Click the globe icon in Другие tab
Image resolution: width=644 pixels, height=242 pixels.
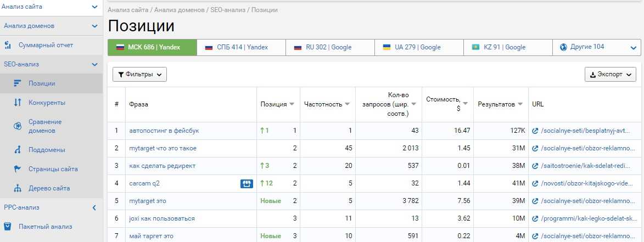[563, 47]
